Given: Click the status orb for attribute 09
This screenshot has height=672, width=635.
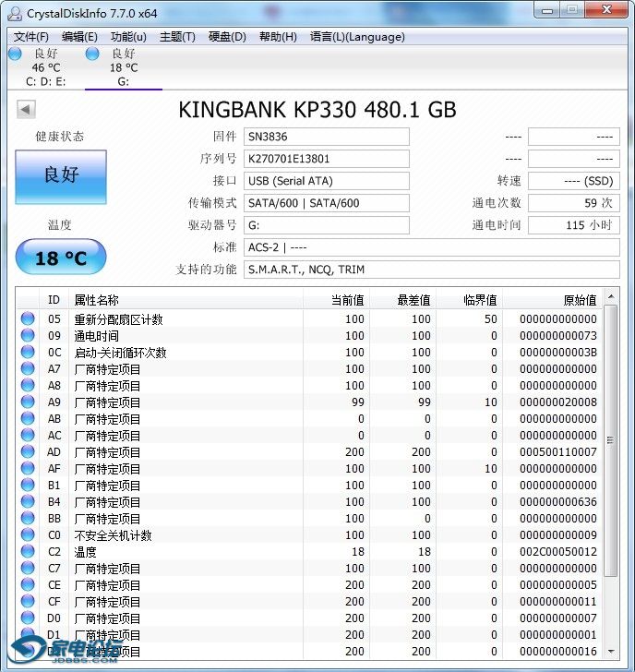Looking at the screenshot, I should coord(28,335).
